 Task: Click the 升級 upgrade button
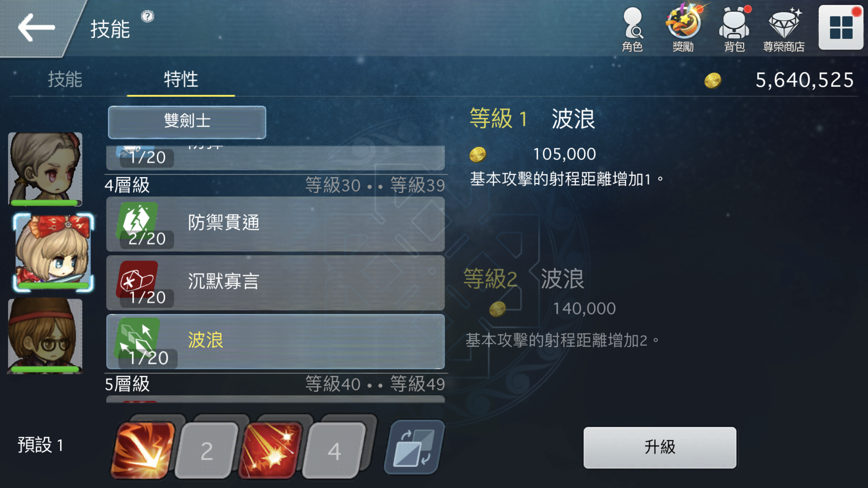tap(660, 447)
